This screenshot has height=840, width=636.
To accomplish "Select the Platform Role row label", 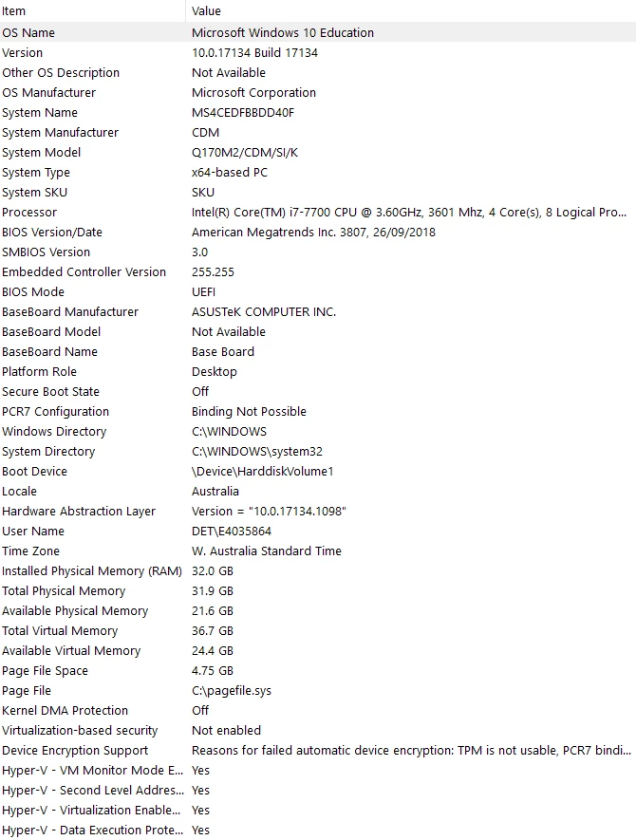I will (x=39, y=371).
